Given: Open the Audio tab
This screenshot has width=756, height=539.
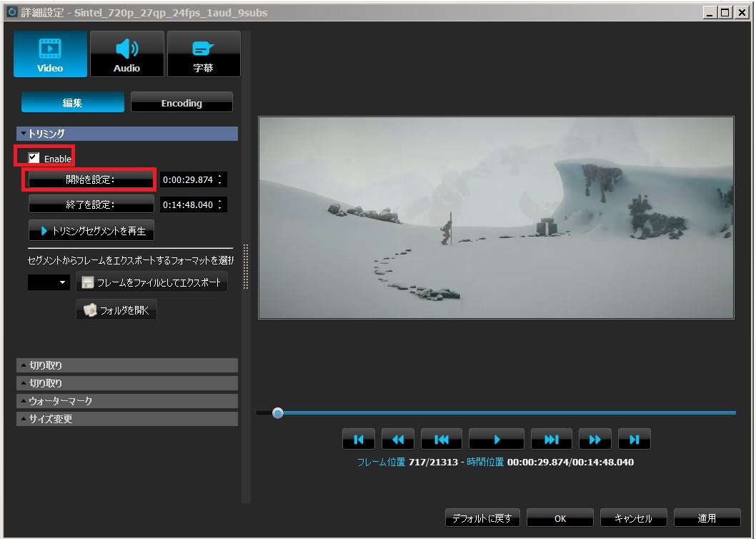Looking at the screenshot, I should point(126,54).
